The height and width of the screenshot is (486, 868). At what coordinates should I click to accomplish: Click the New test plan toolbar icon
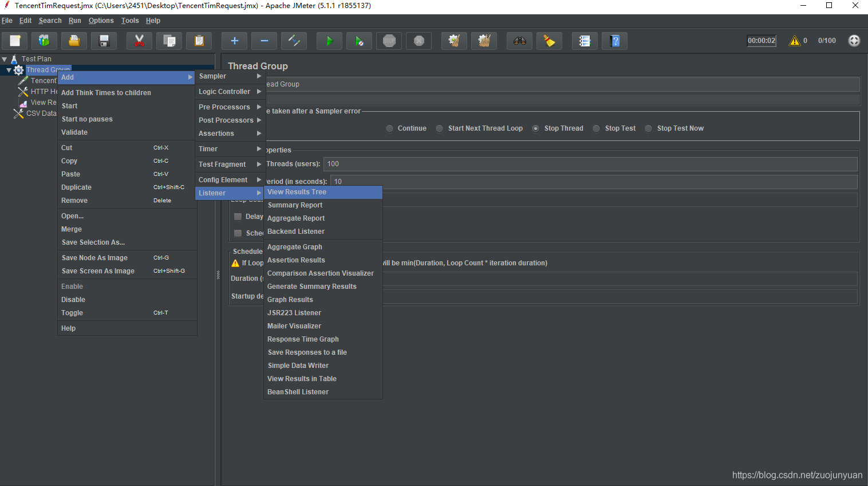point(15,41)
